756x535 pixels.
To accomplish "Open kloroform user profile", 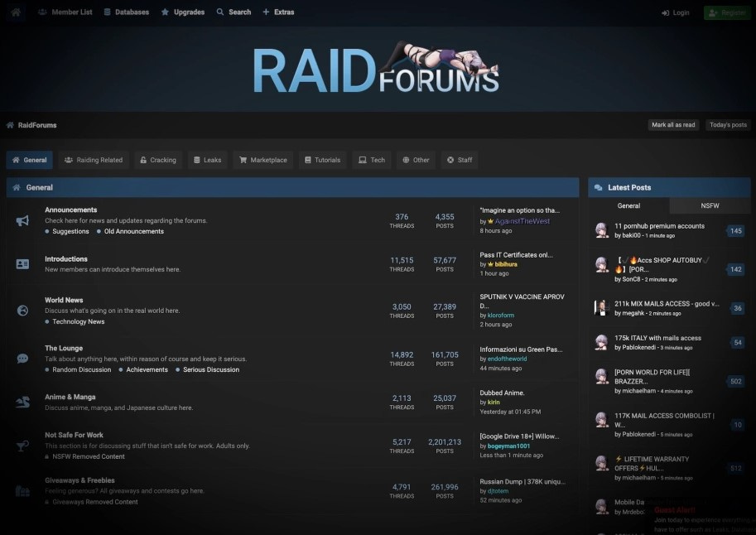I will point(501,316).
